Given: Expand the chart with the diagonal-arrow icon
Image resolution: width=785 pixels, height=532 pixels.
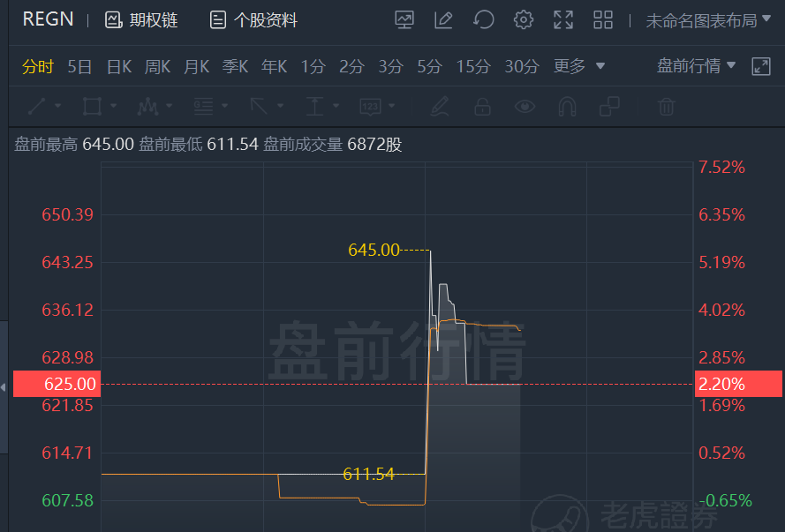Looking at the screenshot, I should (x=761, y=66).
